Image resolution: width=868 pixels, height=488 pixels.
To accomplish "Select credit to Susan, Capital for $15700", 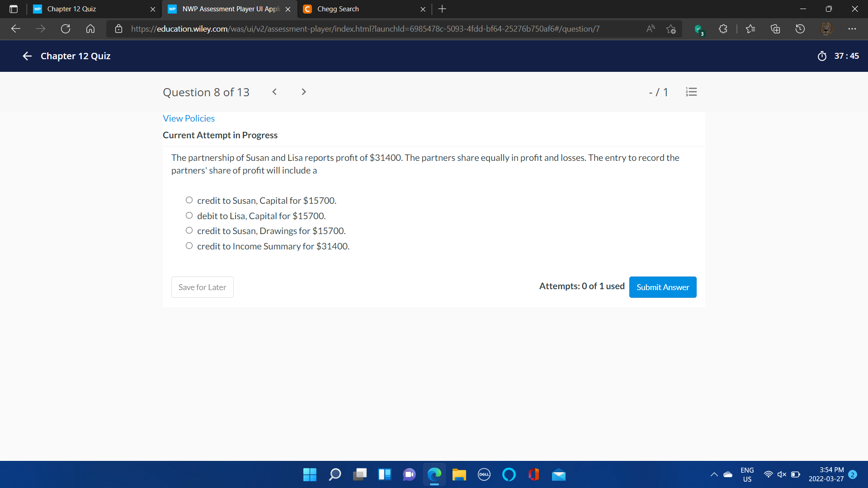I will 189,200.
